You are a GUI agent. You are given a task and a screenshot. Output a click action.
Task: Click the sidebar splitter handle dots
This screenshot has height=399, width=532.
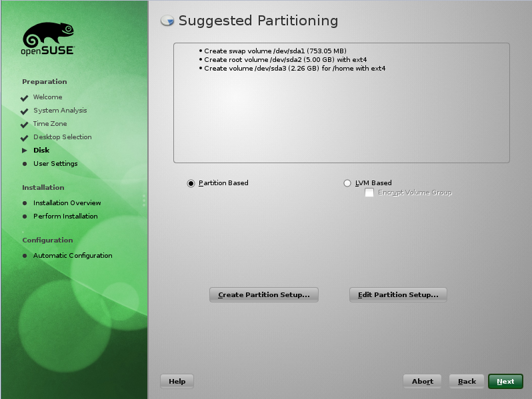pyautogui.click(x=144, y=200)
